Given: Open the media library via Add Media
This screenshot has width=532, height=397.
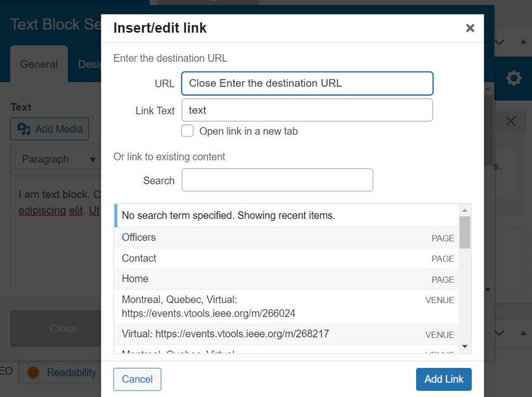Looking at the screenshot, I should [49, 128].
